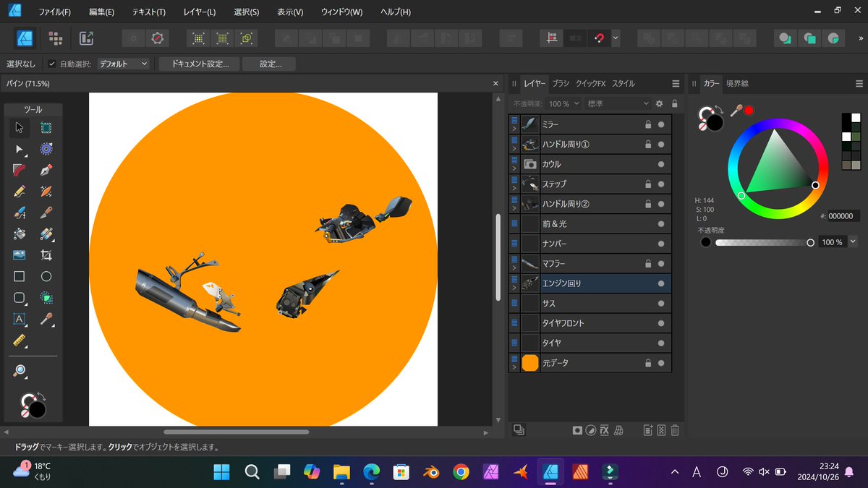Toggle visibility of タイヤ layer
Image resolution: width=868 pixels, height=488 pixels.
coord(661,343)
